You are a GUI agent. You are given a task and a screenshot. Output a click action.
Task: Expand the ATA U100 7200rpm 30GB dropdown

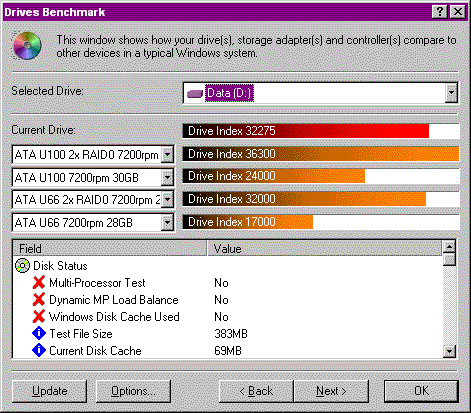click(x=167, y=177)
